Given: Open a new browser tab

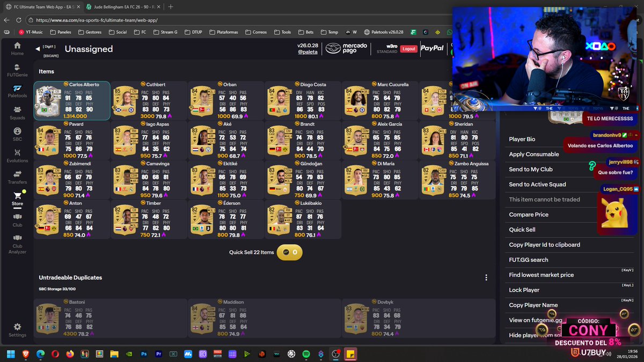Looking at the screenshot, I should pyautogui.click(x=171, y=7).
